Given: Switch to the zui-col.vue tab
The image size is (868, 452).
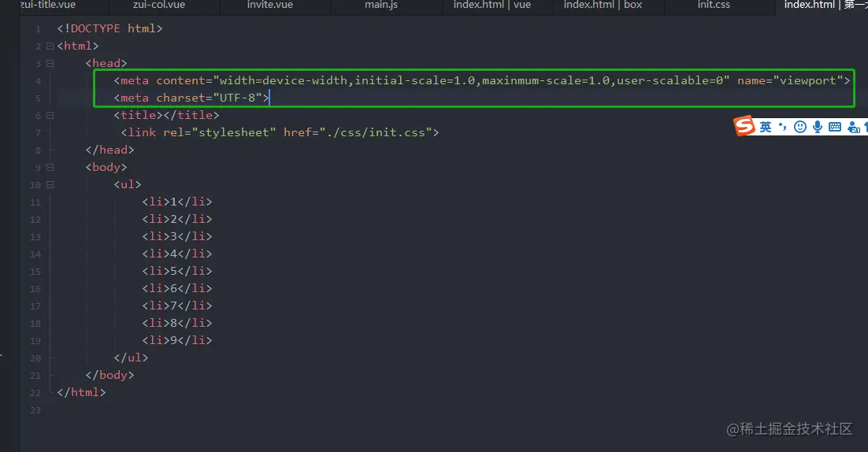Looking at the screenshot, I should coord(159,5).
